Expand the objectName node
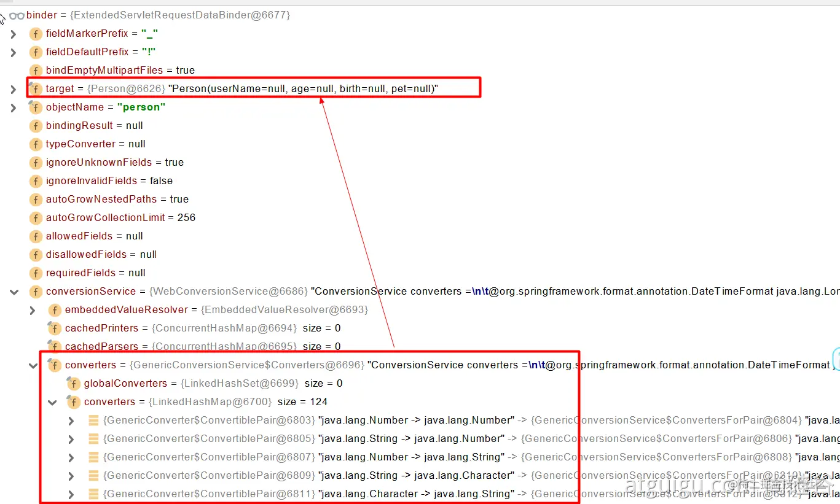The height and width of the screenshot is (504, 840). (x=14, y=108)
